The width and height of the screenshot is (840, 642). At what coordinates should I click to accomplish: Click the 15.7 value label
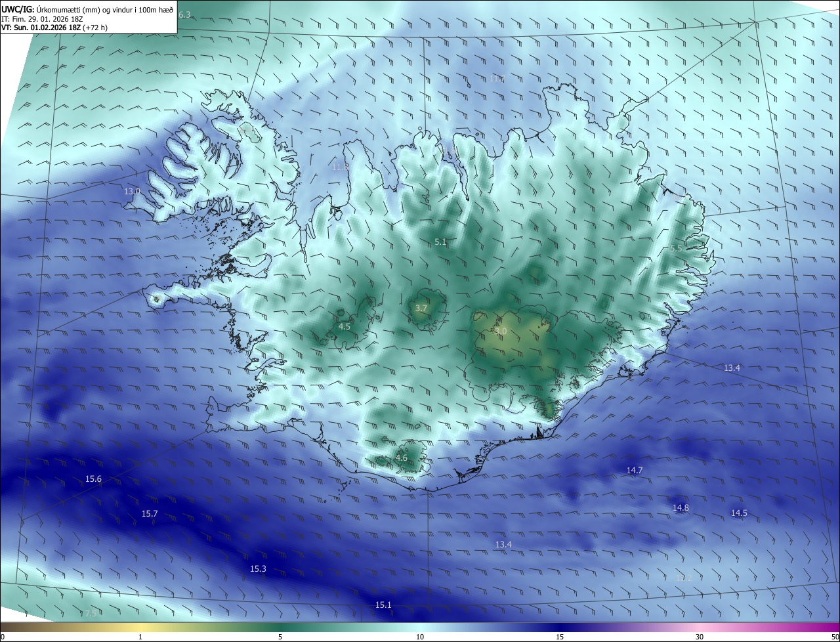click(150, 513)
